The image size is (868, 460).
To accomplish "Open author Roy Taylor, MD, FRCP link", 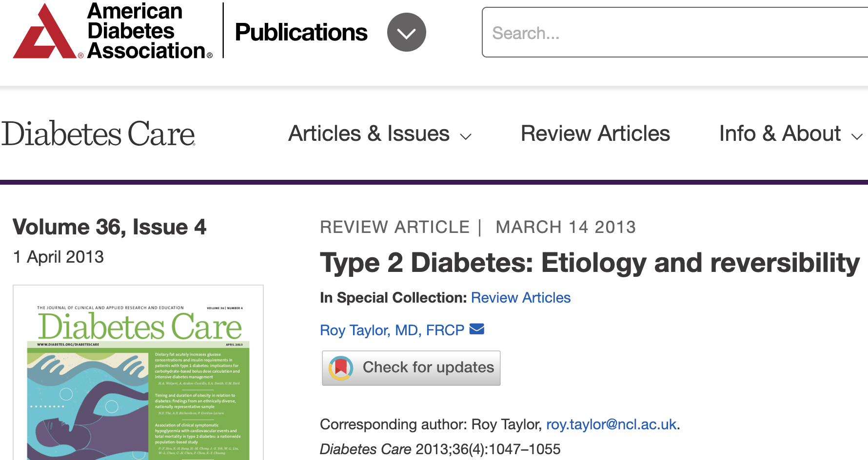I will point(392,330).
